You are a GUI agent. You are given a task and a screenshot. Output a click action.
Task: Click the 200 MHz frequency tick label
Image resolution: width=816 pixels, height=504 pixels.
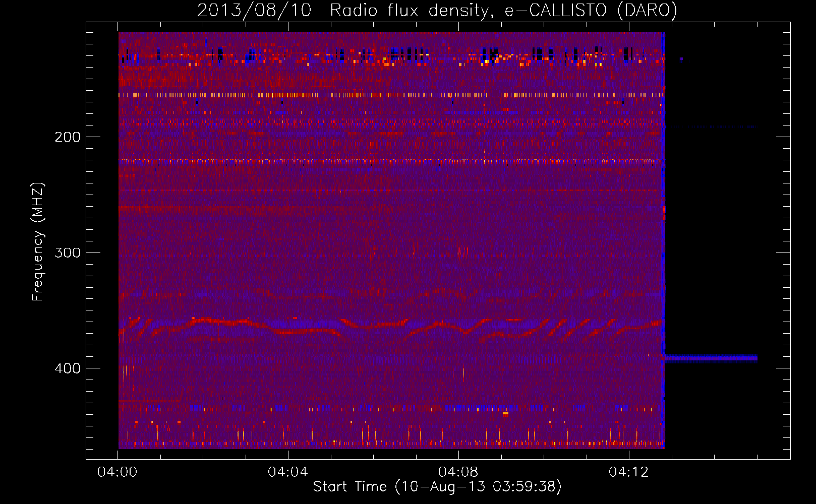[68, 137]
